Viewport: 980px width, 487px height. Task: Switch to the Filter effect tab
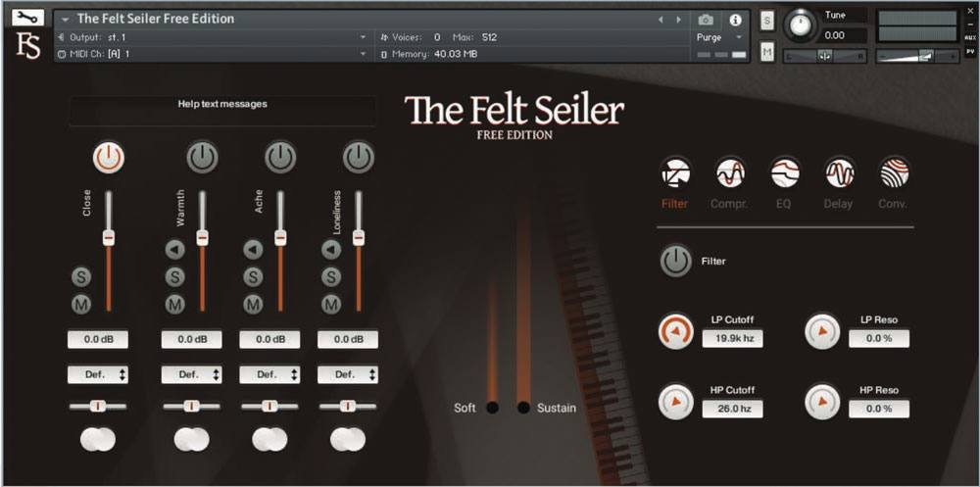tap(675, 173)
